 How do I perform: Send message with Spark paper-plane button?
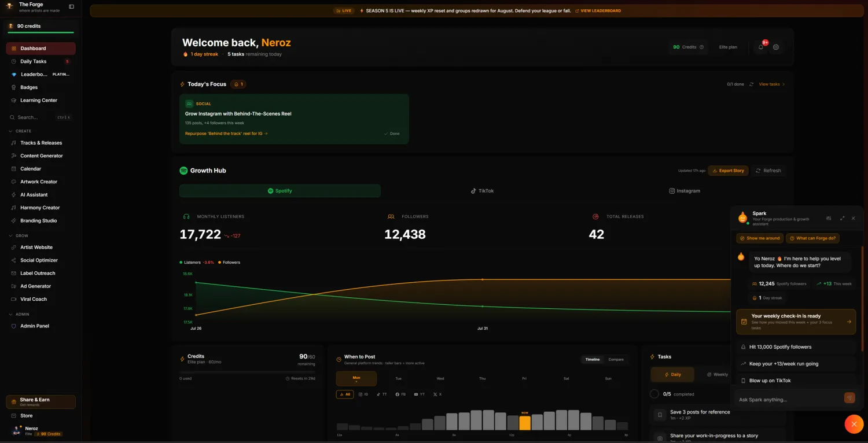[849, 398]
